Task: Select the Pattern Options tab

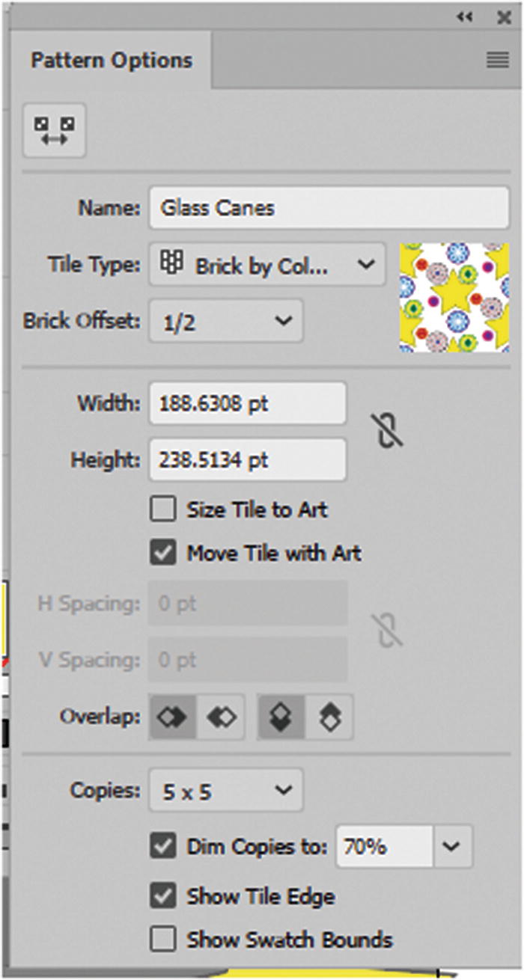Action: coord(111,61)
